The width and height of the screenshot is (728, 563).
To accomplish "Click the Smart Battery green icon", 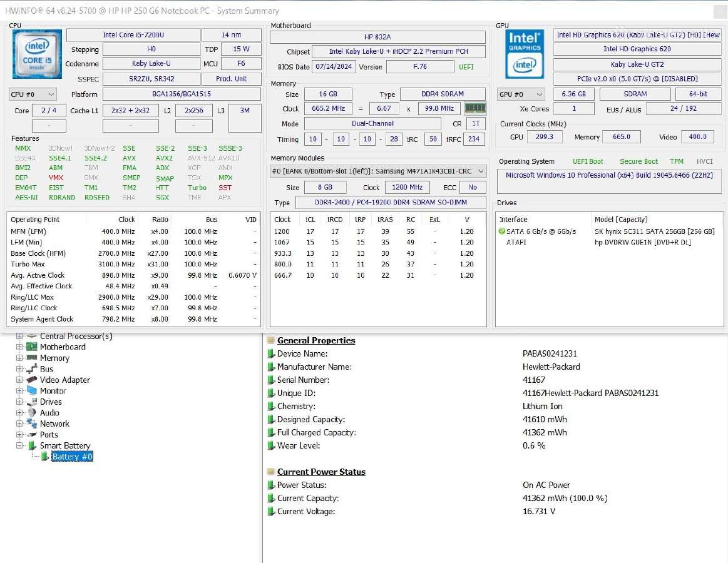I will click(32, 445).
